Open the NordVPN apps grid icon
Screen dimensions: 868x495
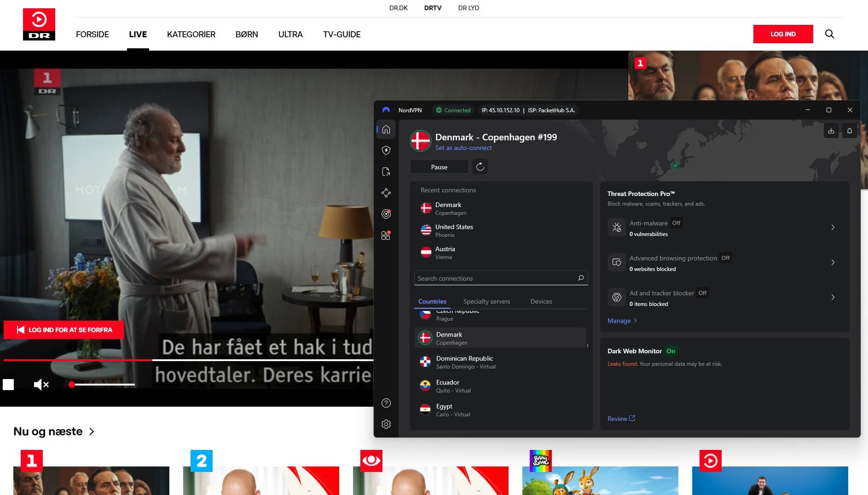386,235
